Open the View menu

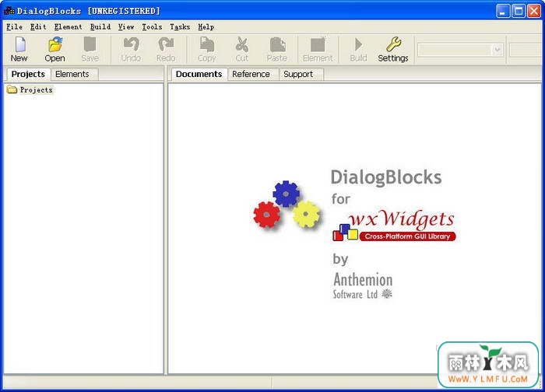pyautogui.click(x=126, y=26)
